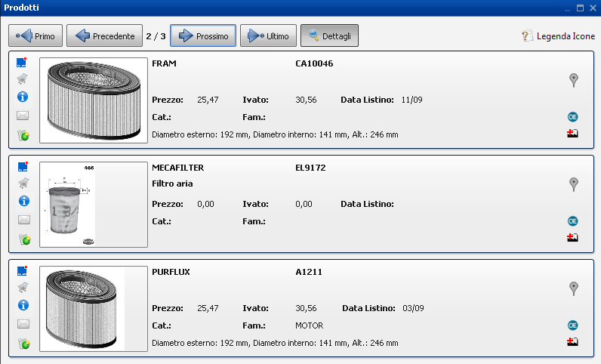Open the Legenda Icone link
This screenshot has width=601, height=364.
[x=558, y=36]
